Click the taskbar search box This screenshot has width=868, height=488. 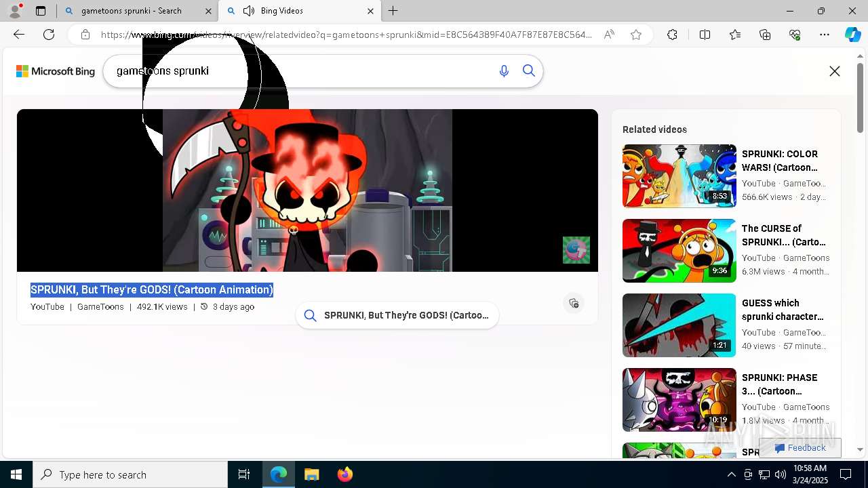(130, 474)
